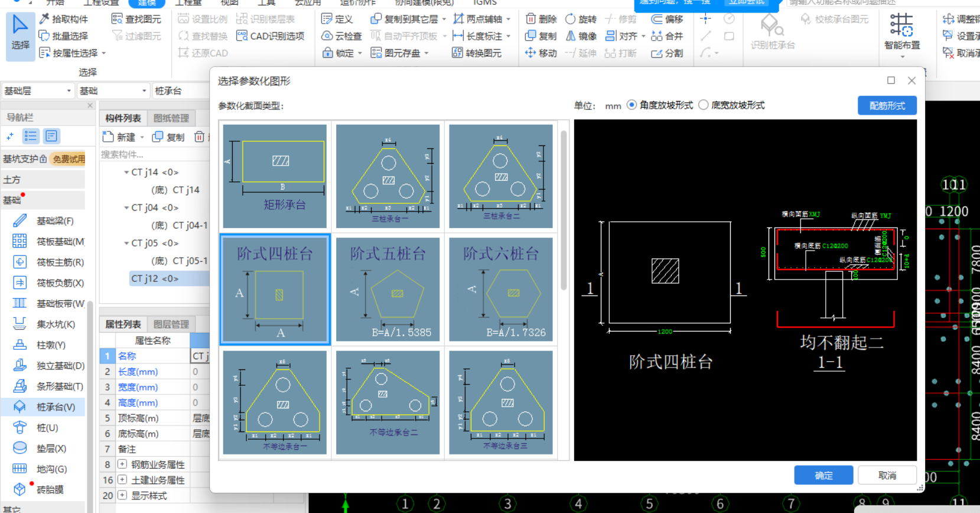Click the 两点辅轴 tool
Viewport: 980px width, 513px height.
pyautogui.click(x=477, y=19)
